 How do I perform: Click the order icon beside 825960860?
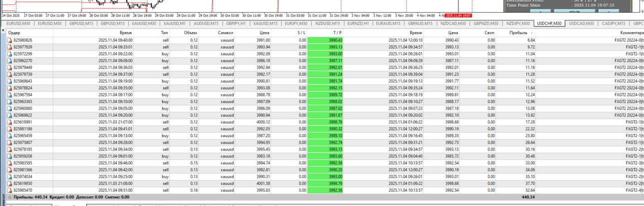[9, 108]
